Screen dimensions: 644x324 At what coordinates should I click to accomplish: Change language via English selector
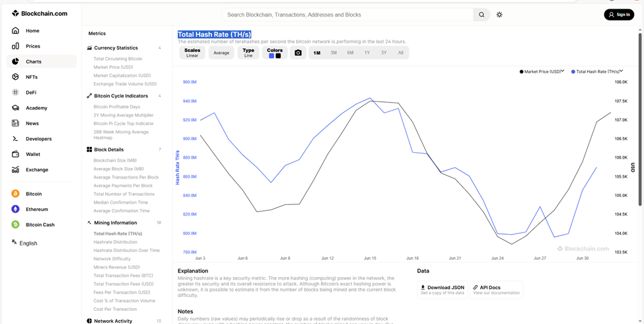24,243
